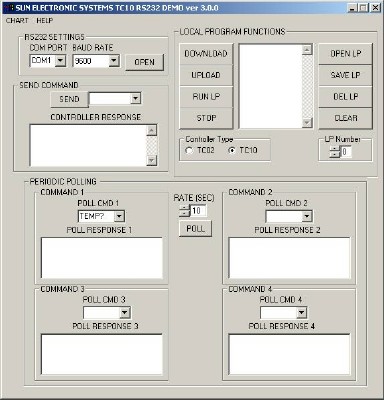This screenshot has height=400, width=384.
Task: Minimize the TC10 RS232 DEMO window
Action: pos(352,8)
